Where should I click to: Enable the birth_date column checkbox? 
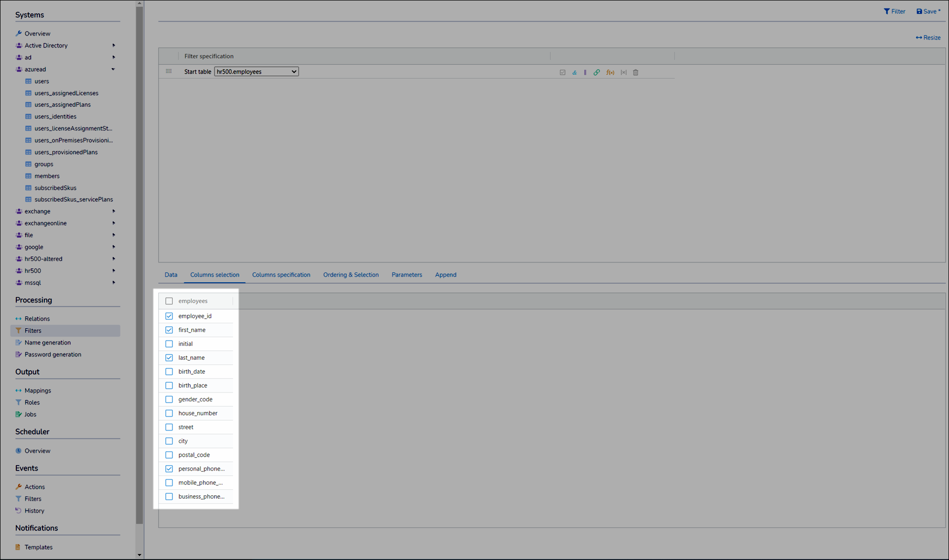point(169,372)
